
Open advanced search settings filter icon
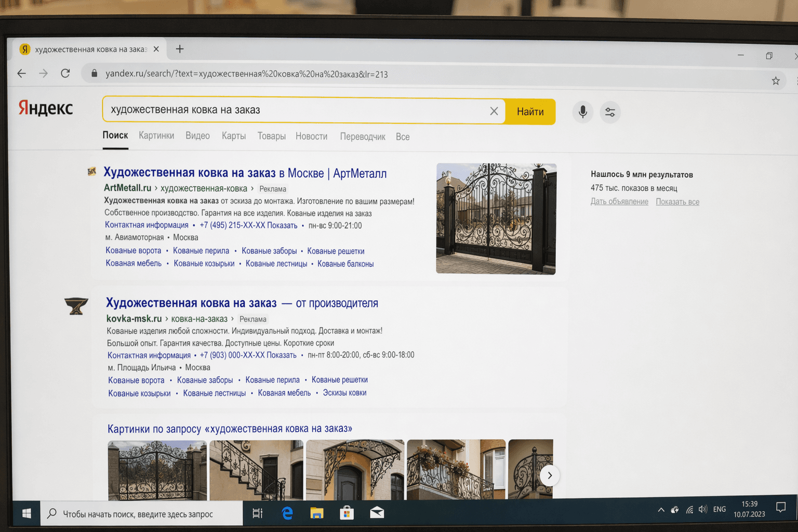coord(610,112)
